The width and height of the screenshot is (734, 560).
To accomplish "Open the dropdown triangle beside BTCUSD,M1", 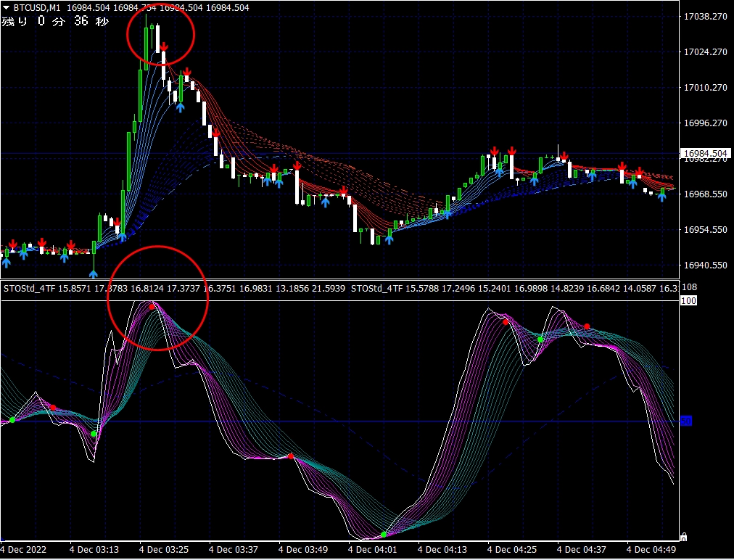I will (x=7, y=7).
